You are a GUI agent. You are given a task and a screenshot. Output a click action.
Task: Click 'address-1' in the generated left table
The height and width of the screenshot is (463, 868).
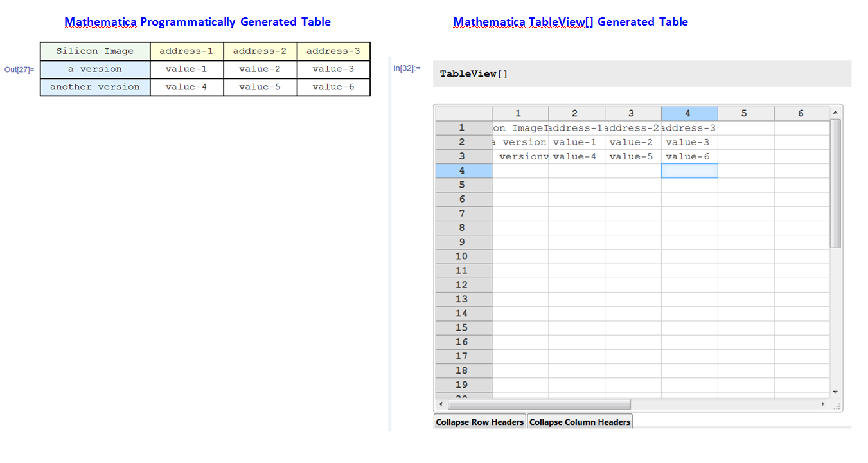coord(187,51)
